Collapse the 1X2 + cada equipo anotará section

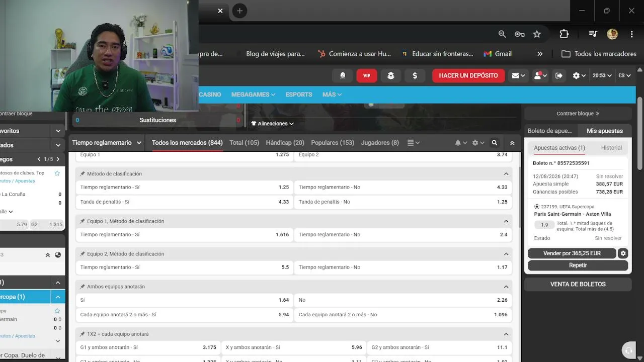click(x=506, y=334)
